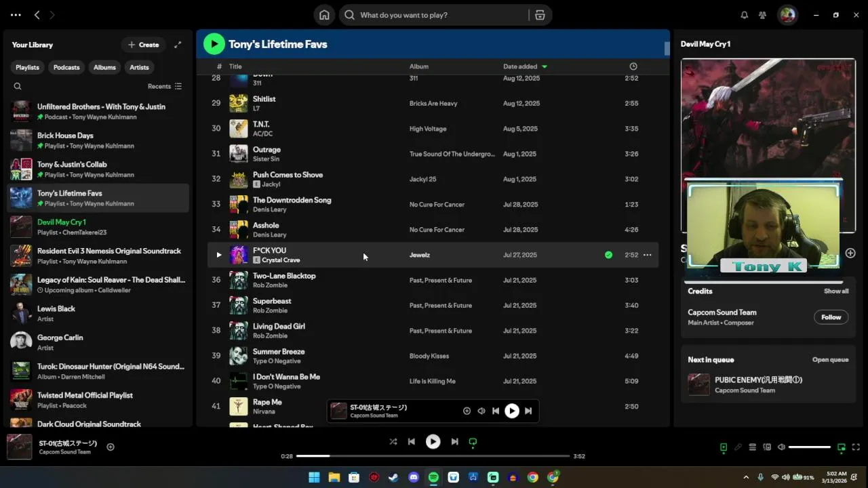Click the Home icon
The height and width of the screenshot is (488, 868).
(324, 15)
